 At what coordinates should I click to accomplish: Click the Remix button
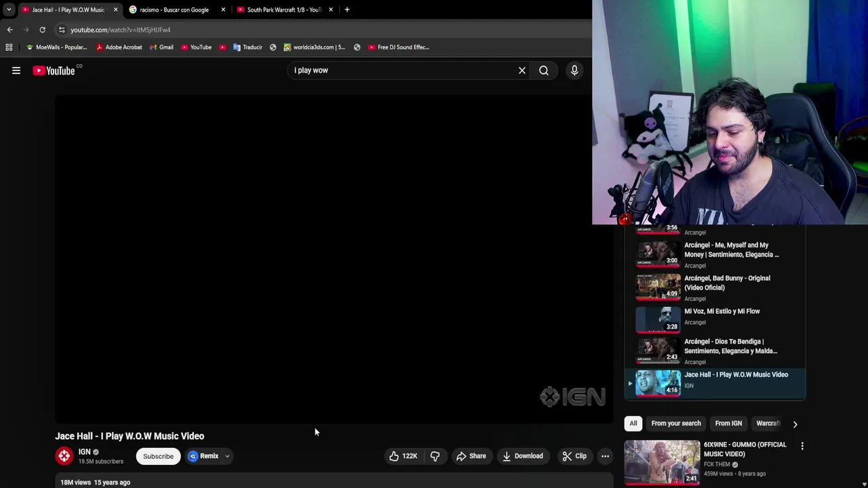(204, 456)
